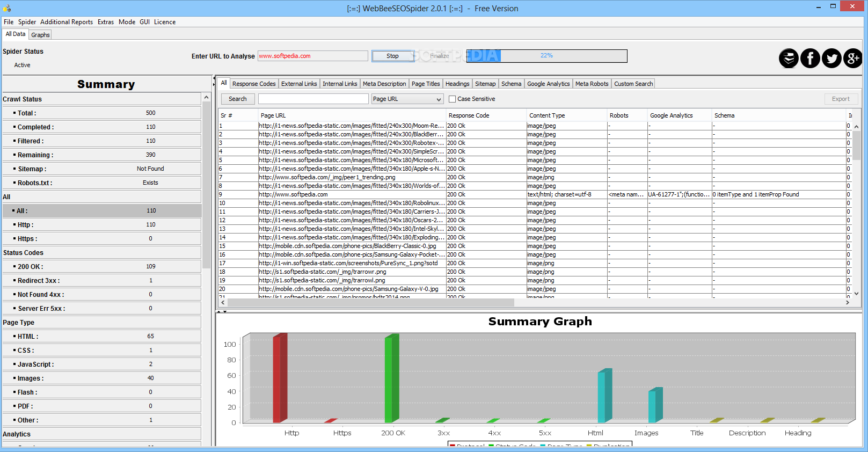Sort by Schema column header
The image size is (868, 452).
pyautogui.click(x=779, y=115)
